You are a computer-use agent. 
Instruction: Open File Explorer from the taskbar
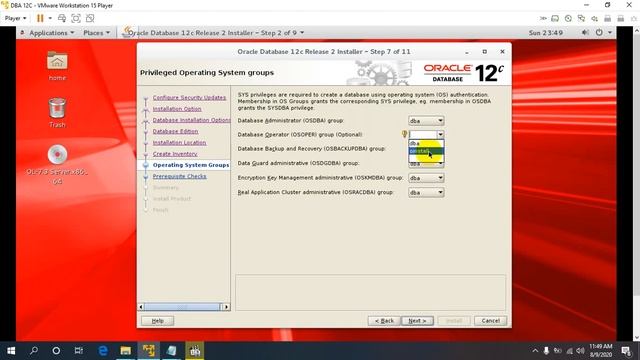click(x=126, y=351)
